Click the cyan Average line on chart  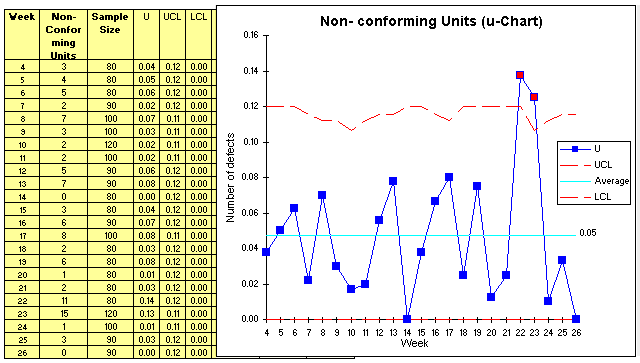tap(420, 236)
